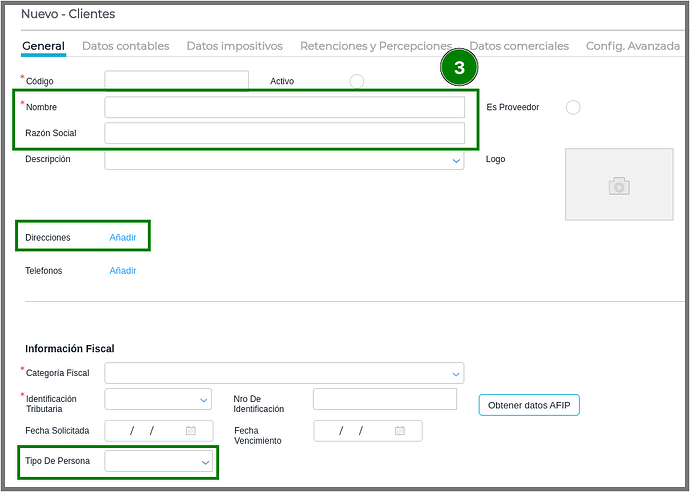Open the Tipo De Persona dropdown
Viewport: 690px width, 492px height.
click(x=205, y=462)
